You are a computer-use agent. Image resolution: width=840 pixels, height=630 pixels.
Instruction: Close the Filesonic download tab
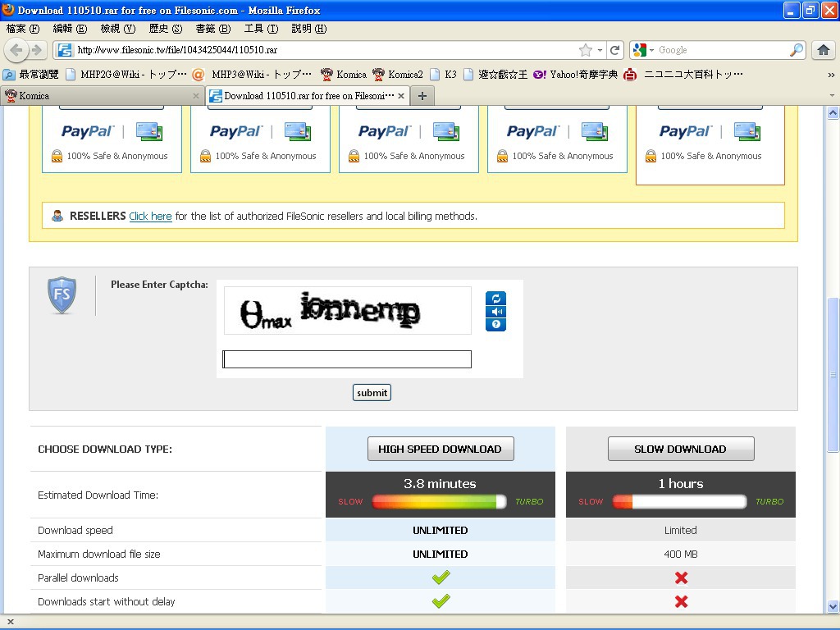(400, 96)
